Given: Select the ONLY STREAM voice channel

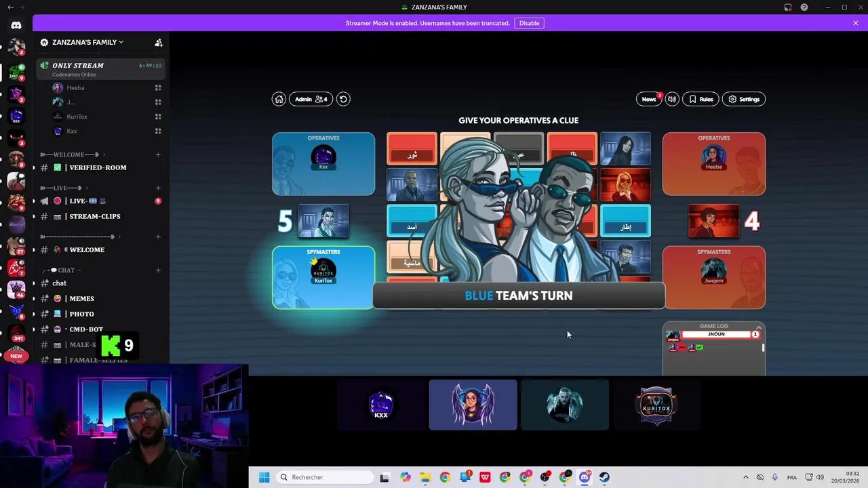Looking at the screenshot, I should point(100,69).
